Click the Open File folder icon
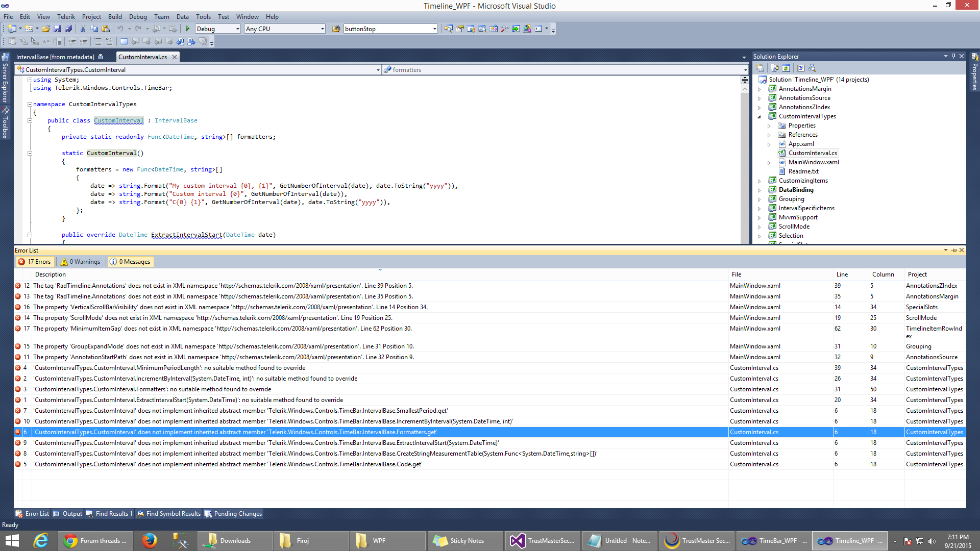This screenshot has width=980, height=551. coord(46,29)
